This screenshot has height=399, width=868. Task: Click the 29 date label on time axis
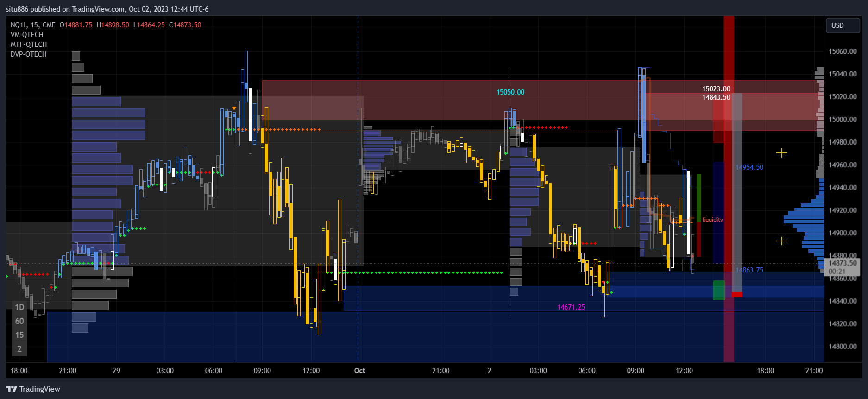pos(116,371)
